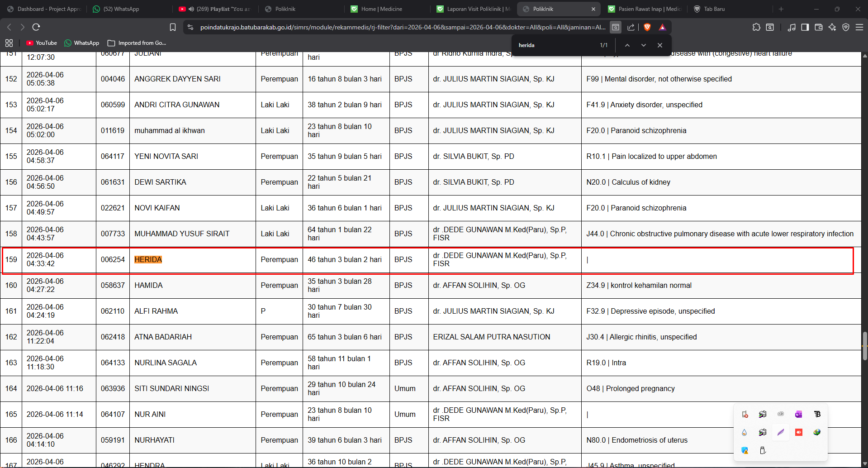Viewport: 868px width, 468px height.
Task: Click the Internet Download Manager tray icon
Action: coord(817,432)
